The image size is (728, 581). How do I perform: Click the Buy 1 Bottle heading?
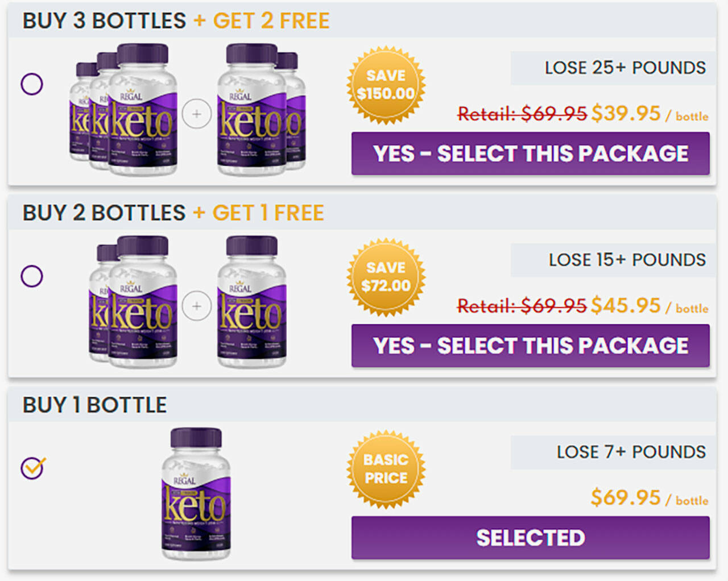(x=94, y=405)
